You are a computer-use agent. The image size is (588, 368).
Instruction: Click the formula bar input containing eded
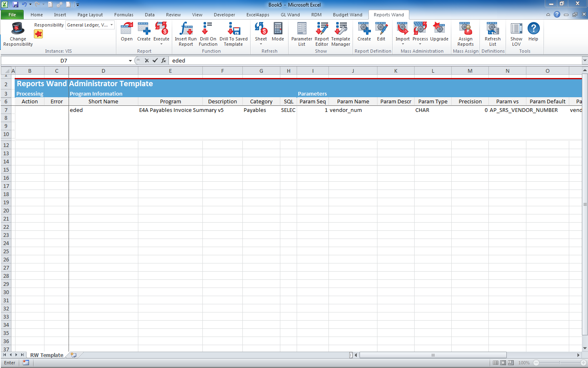coord(375,60)
